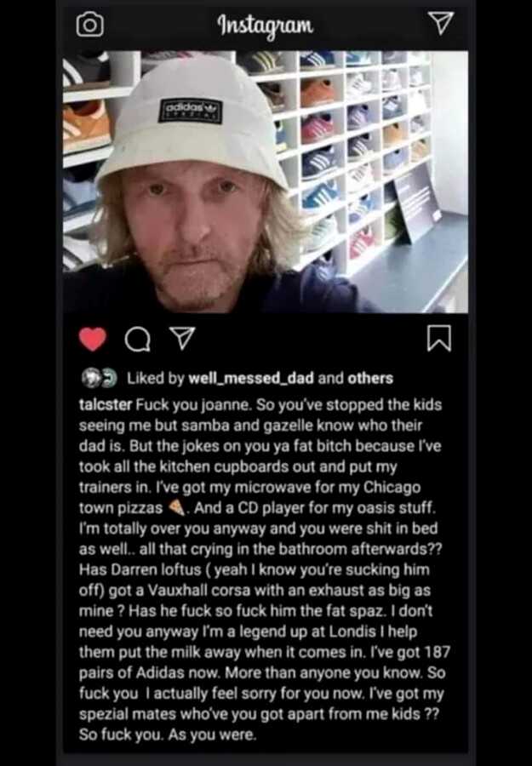Viewport: 532px width, 766px height.
Task: Open first liker profile avatar
Action: coord(90,379)
